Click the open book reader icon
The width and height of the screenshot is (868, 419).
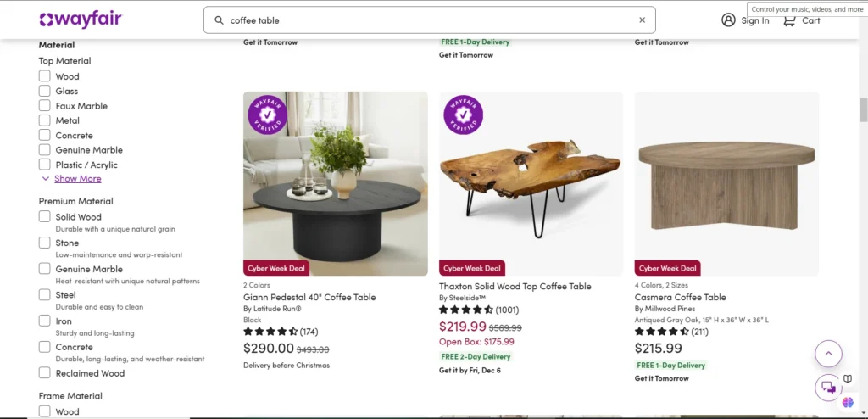(847, 379)
